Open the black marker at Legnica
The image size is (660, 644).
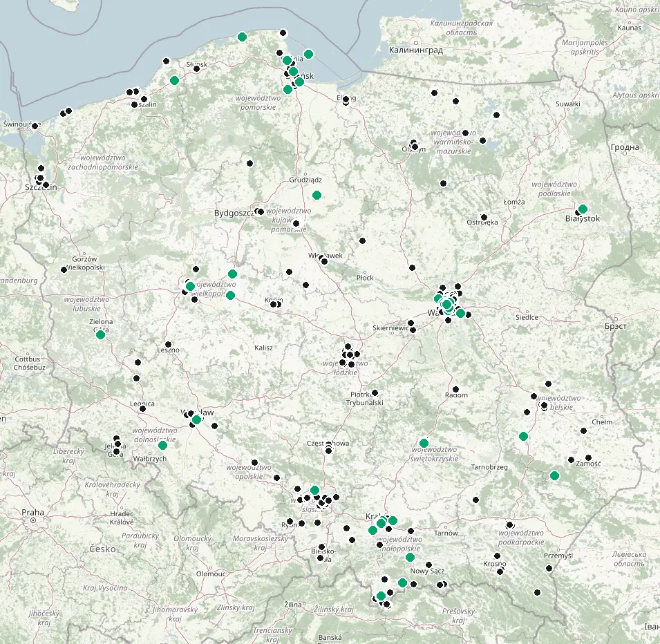coord(142,408)
